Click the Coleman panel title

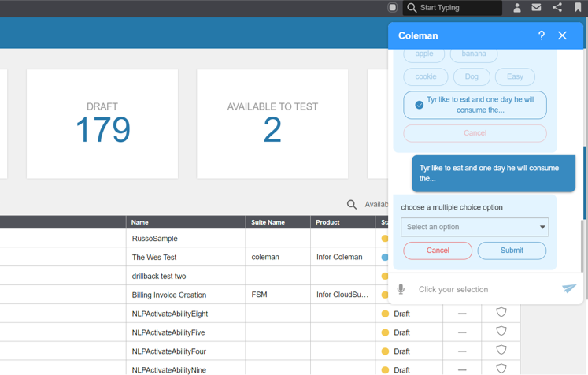click(x=418, y=35)
